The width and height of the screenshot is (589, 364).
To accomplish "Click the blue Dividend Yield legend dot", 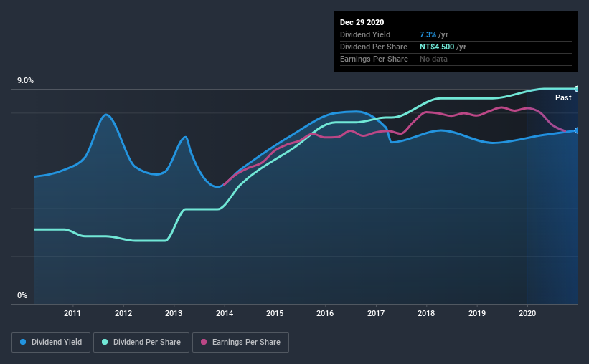I will pos(23,342).
